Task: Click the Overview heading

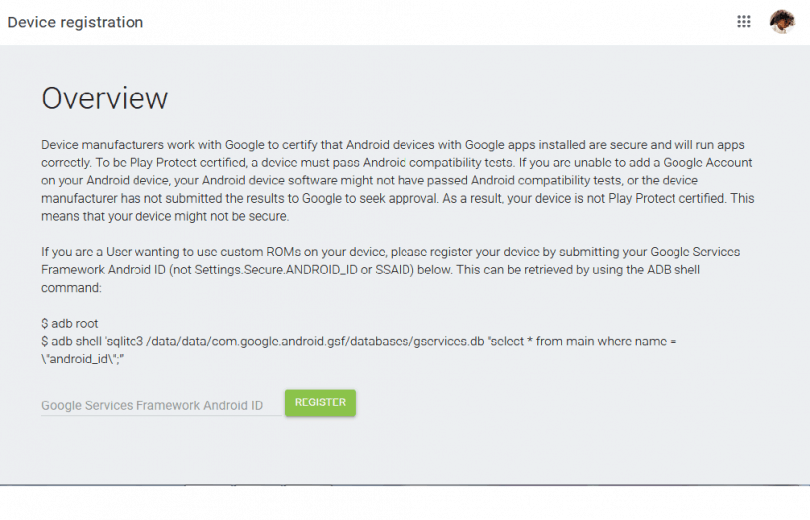Action: tap(104, 98)
